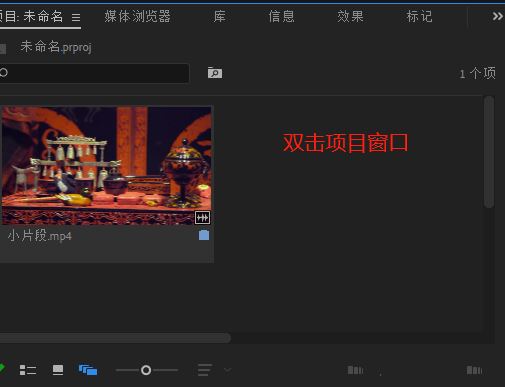The image size is (505, 387).
Task: Click the find-in-bin folder search icon
Action: (x=215, y=73)
